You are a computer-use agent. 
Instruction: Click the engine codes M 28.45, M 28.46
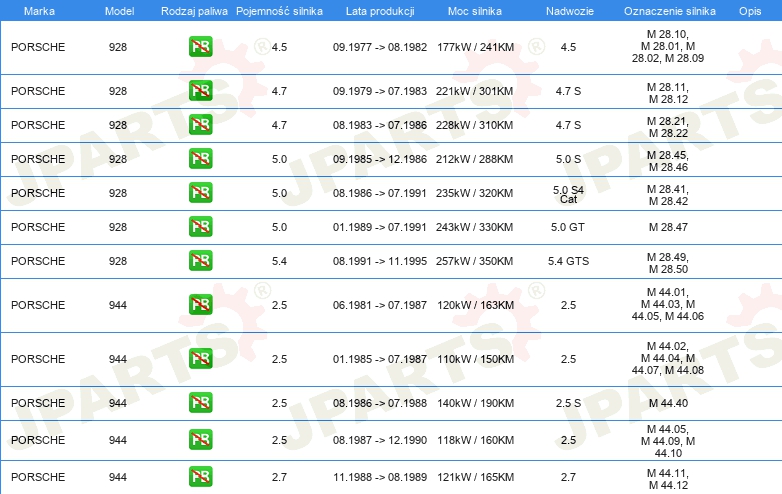pyautogui.click(x=668, y=161)
